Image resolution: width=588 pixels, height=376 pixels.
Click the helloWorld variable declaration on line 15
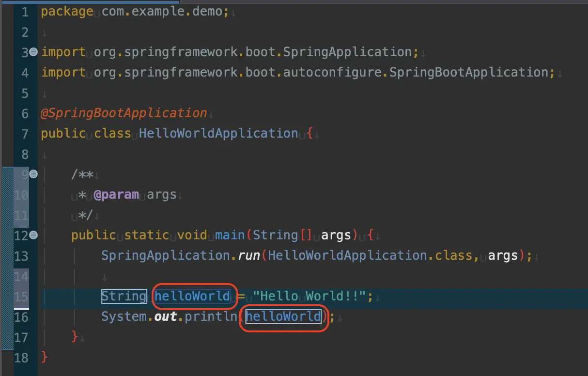pyautogui.click(x=192, y=296)
